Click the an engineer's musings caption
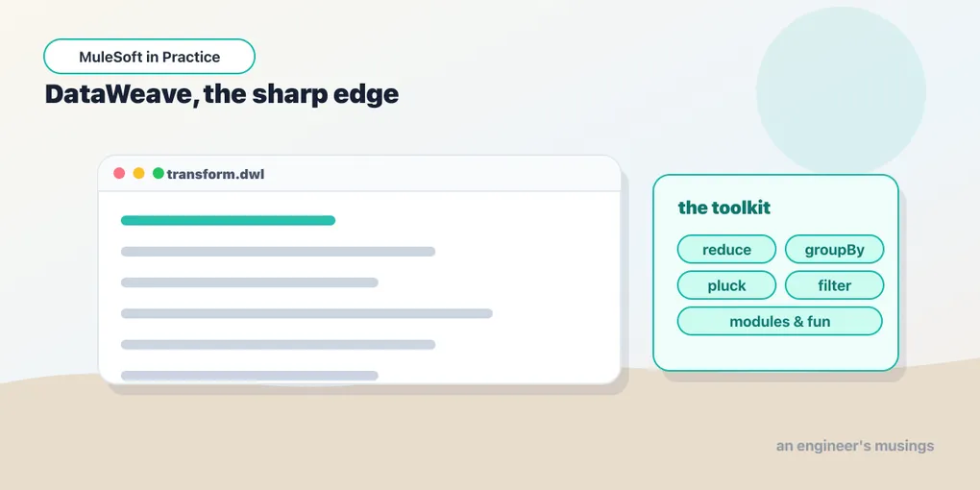Viewport: 980px width, 490px height. [x=855, y=446]
